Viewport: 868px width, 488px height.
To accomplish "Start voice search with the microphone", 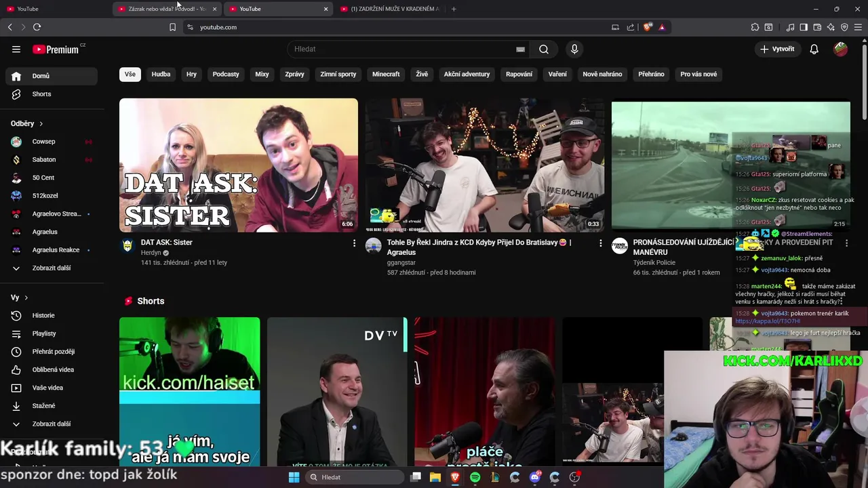I will (x=574, y=49).
